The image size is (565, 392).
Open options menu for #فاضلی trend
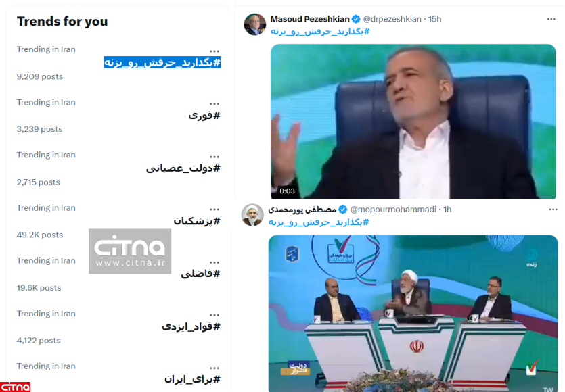click(x=214, y=262)
